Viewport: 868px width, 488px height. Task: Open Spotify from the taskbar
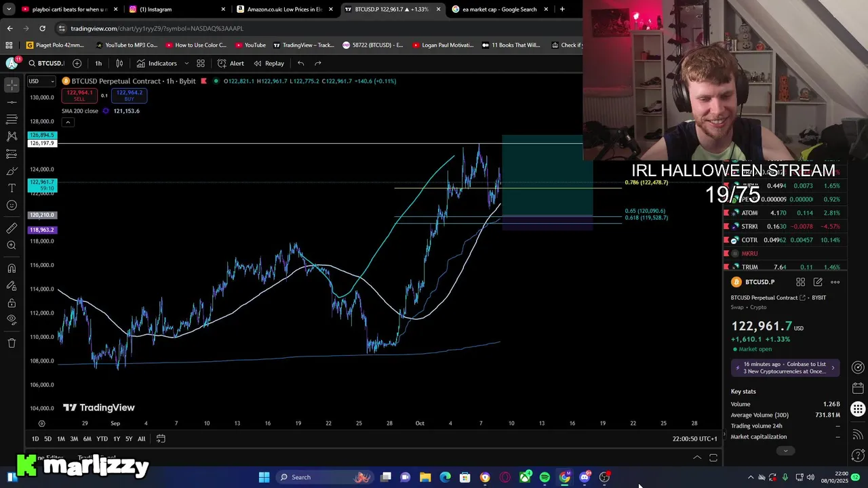click(545, 477)
